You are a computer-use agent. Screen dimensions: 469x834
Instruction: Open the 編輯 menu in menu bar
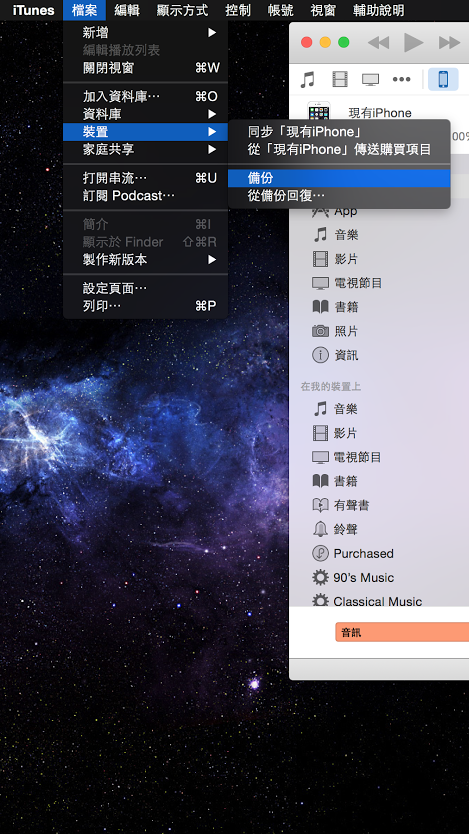(x=127, y=10)
